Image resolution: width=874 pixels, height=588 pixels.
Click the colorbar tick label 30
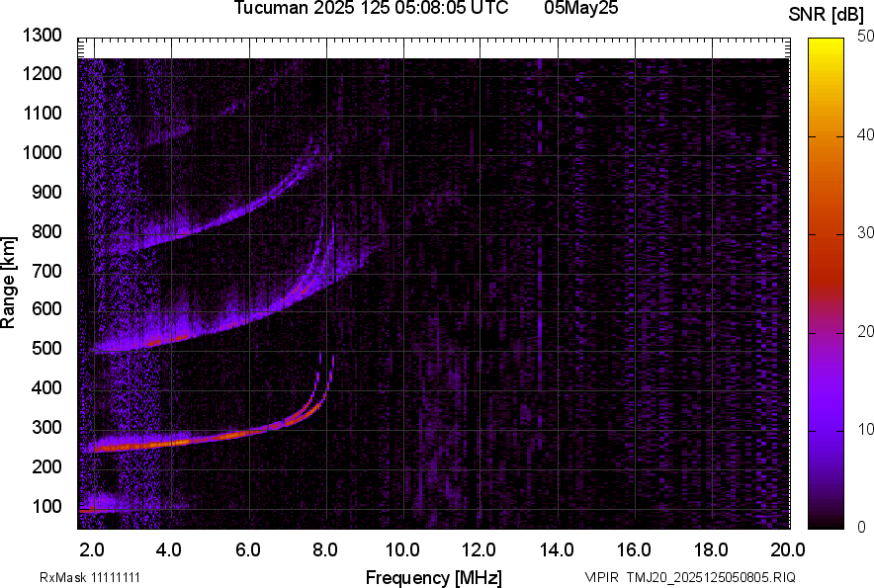[865, 232]
